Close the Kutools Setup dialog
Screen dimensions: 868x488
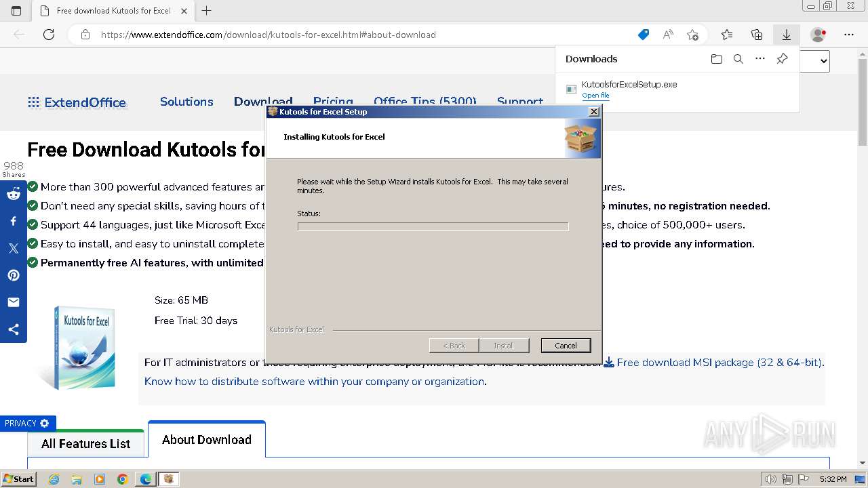click(x=593, y=112)
